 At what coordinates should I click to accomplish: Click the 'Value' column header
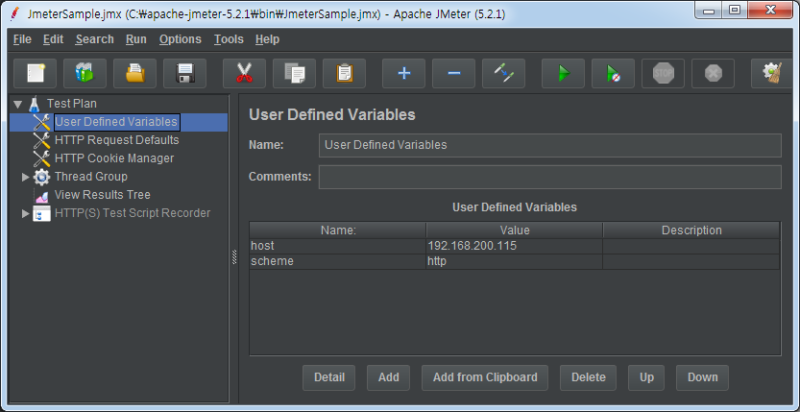pyautogui.click(x=514, y=230)
